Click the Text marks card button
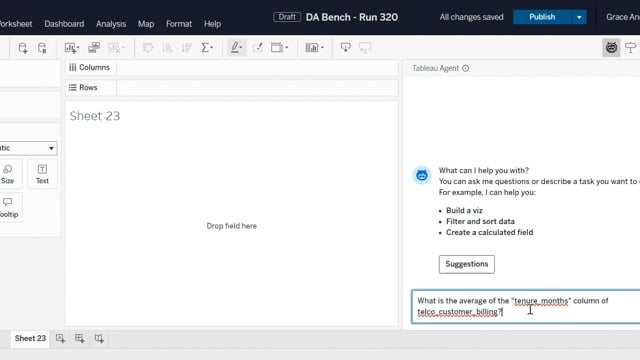The height and width of the screenshot is (360, 640). point(42,174)
